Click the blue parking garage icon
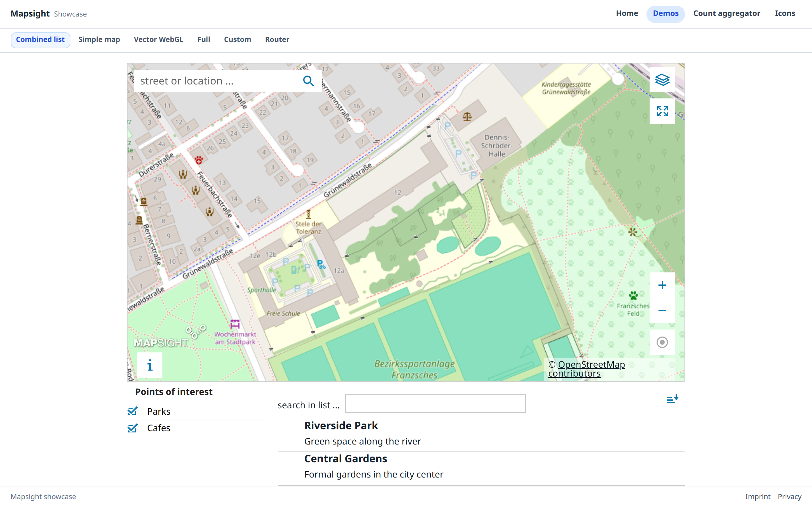Image resolution: width=812 pixels, height=508 pixels. [321, 264]
